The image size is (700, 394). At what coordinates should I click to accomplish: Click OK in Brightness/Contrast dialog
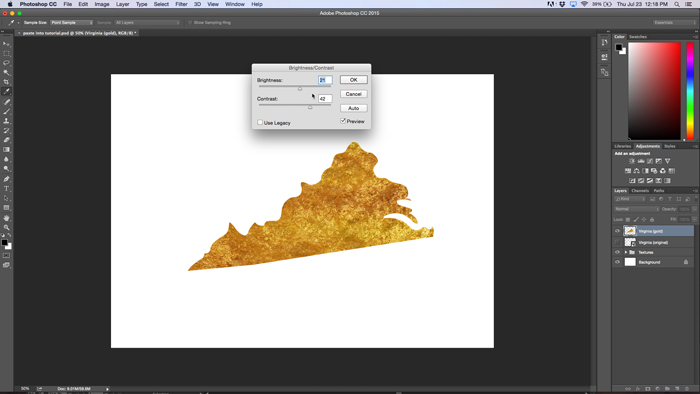pos(354,80)
